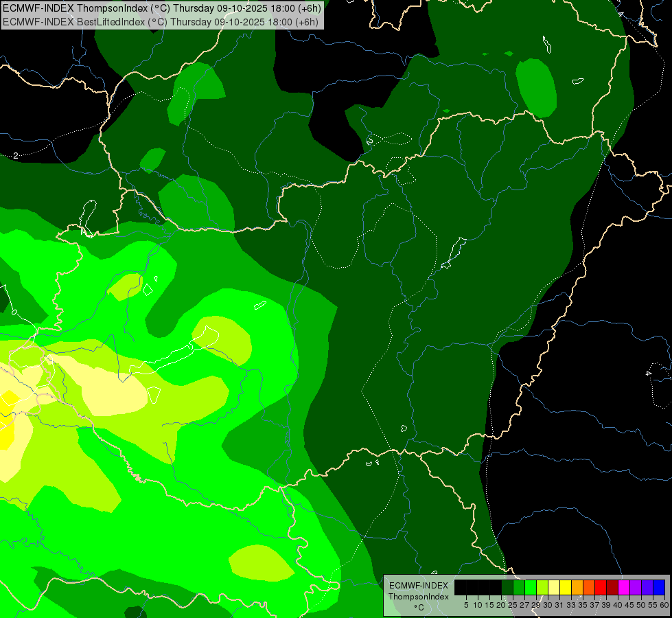The height and width of the screenshot is (618, 672).
Task: Pick the magenta 40–45 legend swatch
Action: click(624, 587)
